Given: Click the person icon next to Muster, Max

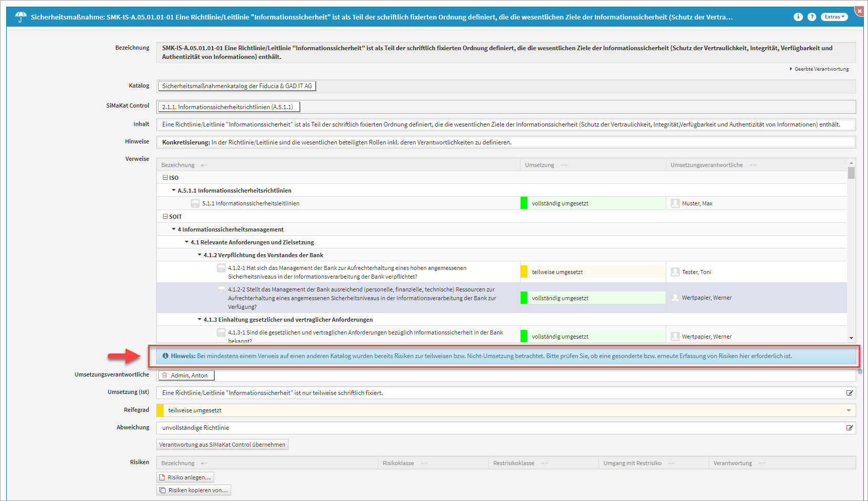Looking at the screenshot, I should [x=675, y=203].
